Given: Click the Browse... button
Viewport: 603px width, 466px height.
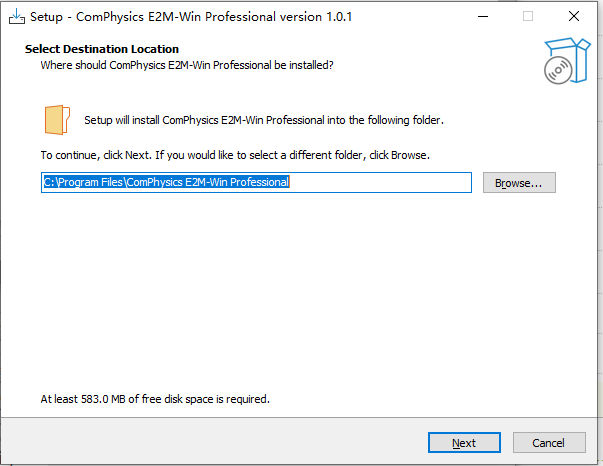Looking at the screenshot, I should (x=519, y=183).
